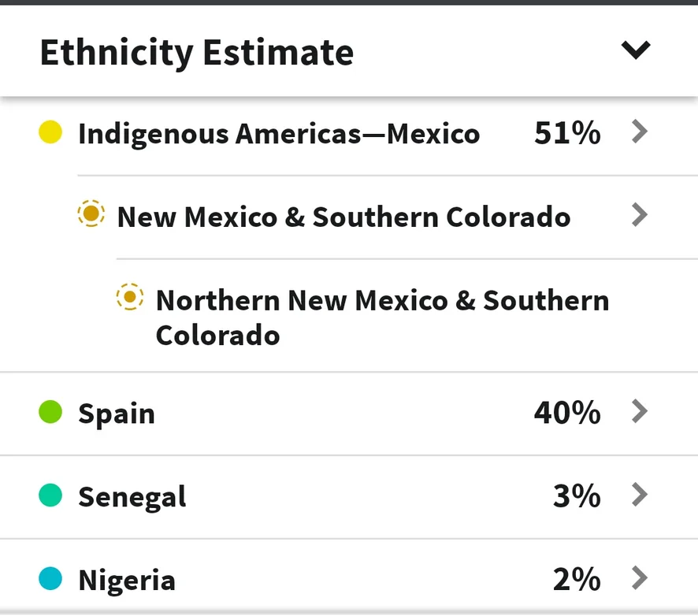Click right arrow beside Nigeria 2%

coord(639,578)
